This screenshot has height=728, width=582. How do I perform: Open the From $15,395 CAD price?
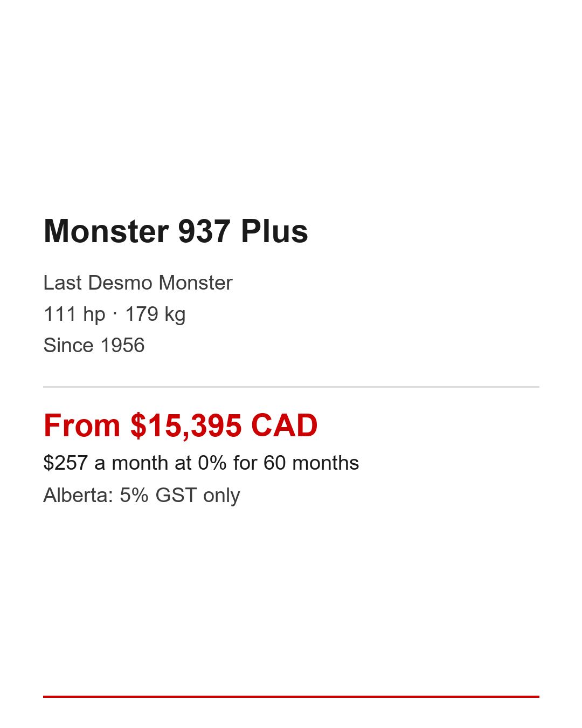coord(181,425)
